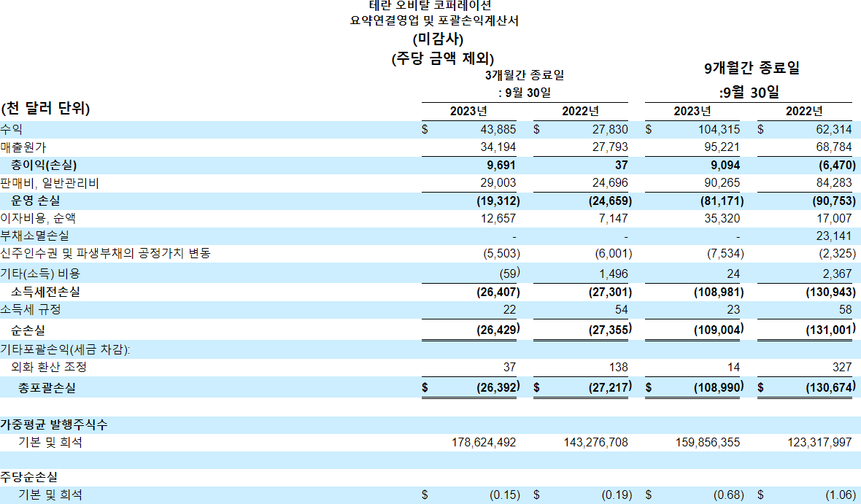
Task: Select the '총포괄손실' row label
Action: tap(47, 387)
